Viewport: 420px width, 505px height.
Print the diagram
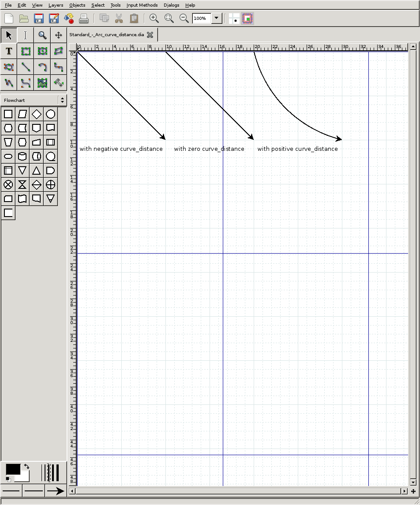tap(84, 19)
